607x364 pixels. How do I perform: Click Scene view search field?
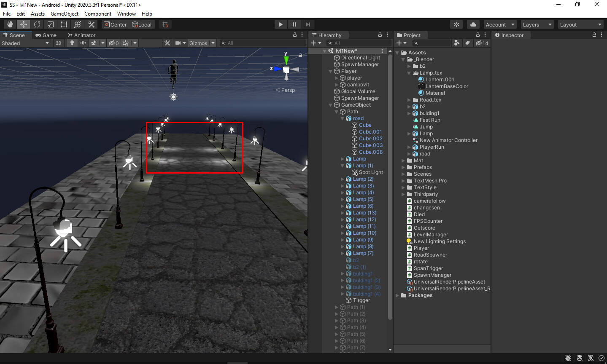pos(263,43)
